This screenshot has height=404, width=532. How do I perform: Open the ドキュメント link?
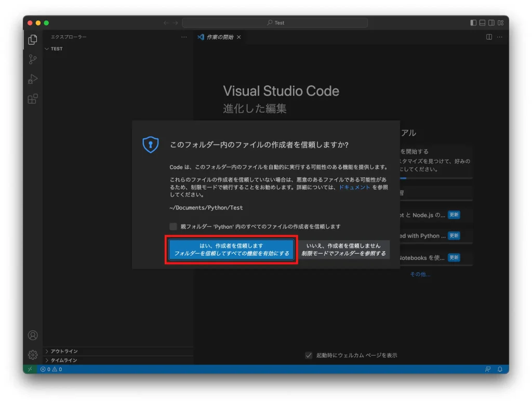pos(354,187)
